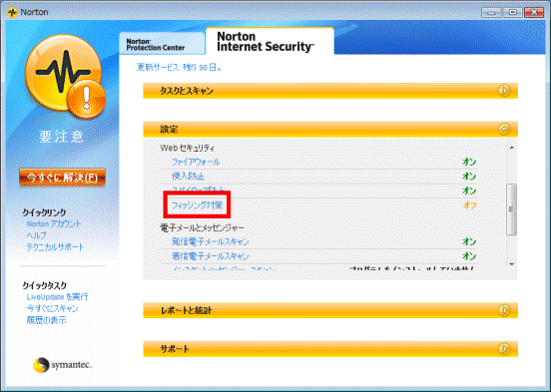This screenshot has width=551, height=392.
Task: Switch to Norton Protection Center tab
Action: 162,44
